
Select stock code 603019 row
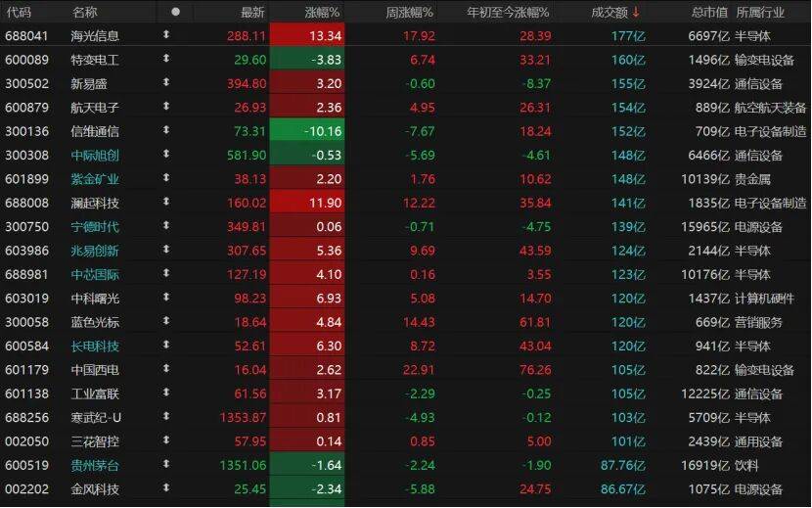26,298
